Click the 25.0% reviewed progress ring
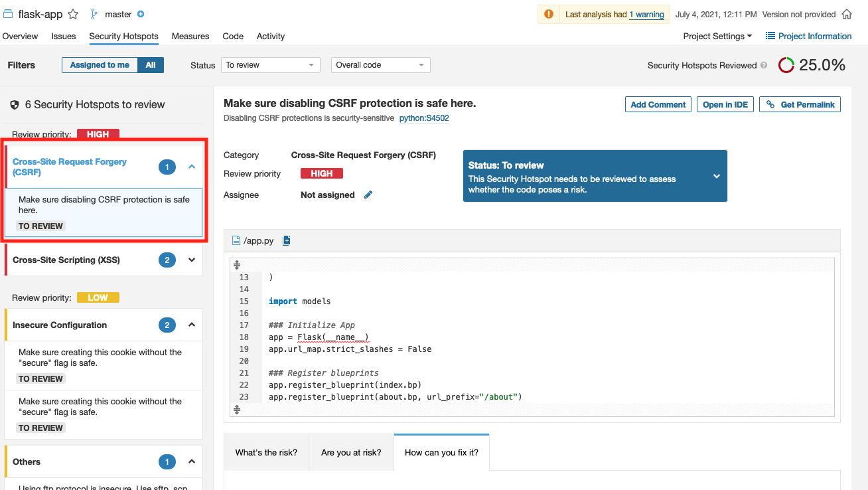868x490 pixels. [786, 65]
